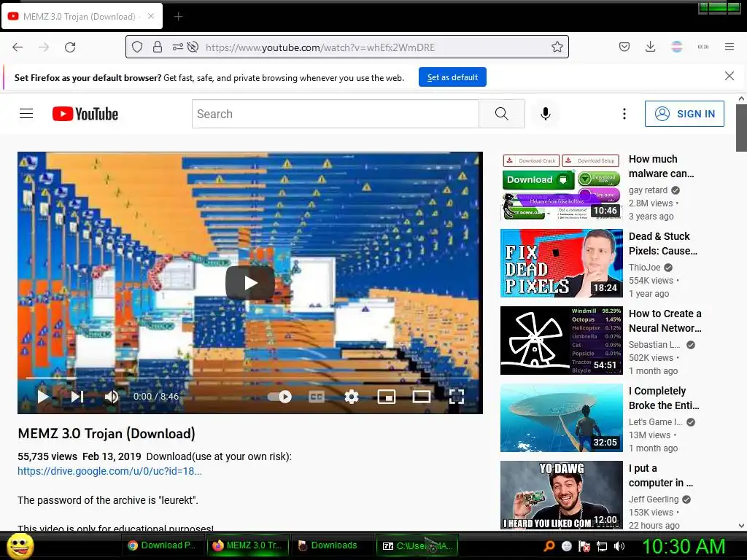The image size is (747, 560).
Task: Bookmark this page with the star icon
Action: tap(557, 47)
